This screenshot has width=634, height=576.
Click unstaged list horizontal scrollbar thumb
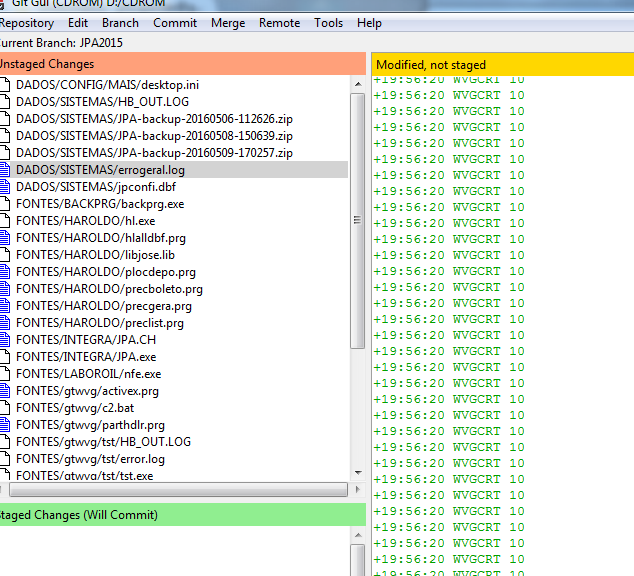pyautogui.click(x=178, y=489)
